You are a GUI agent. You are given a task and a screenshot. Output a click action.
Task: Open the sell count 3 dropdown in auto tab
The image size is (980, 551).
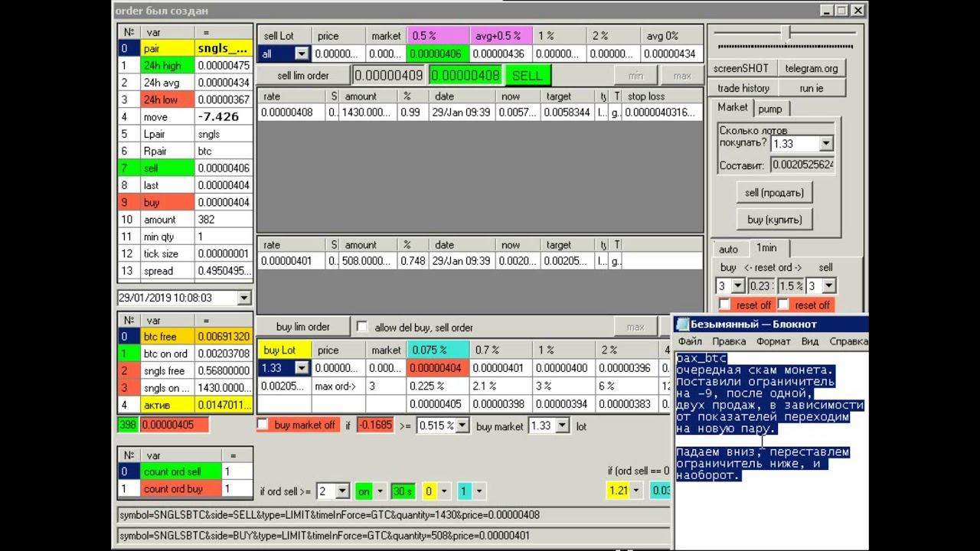(x=829, y=286)
